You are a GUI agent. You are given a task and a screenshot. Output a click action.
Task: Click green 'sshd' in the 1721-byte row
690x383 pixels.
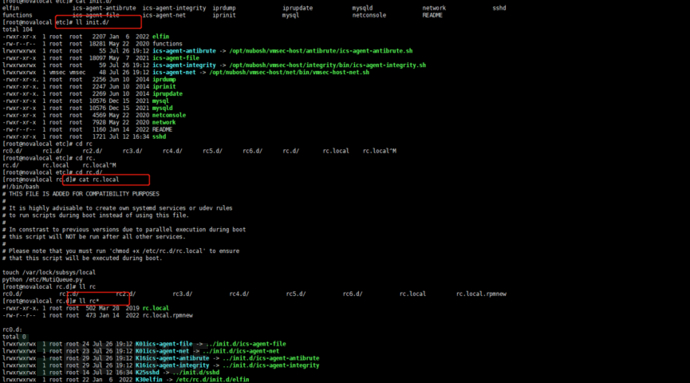(x=159, y=136)
